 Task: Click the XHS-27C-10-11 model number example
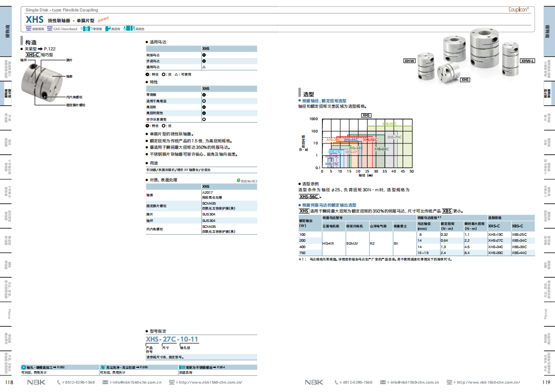[x=172, y=339]
